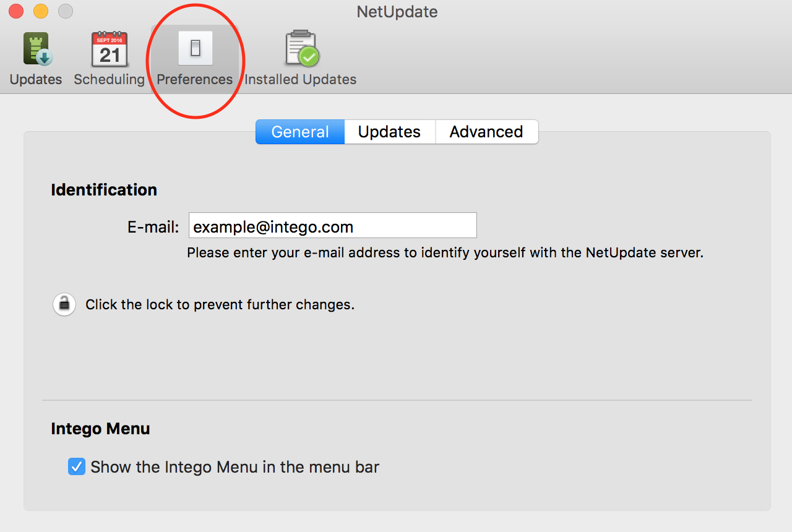
Task: Click the E-mail address input field
Action: [333, 225]
